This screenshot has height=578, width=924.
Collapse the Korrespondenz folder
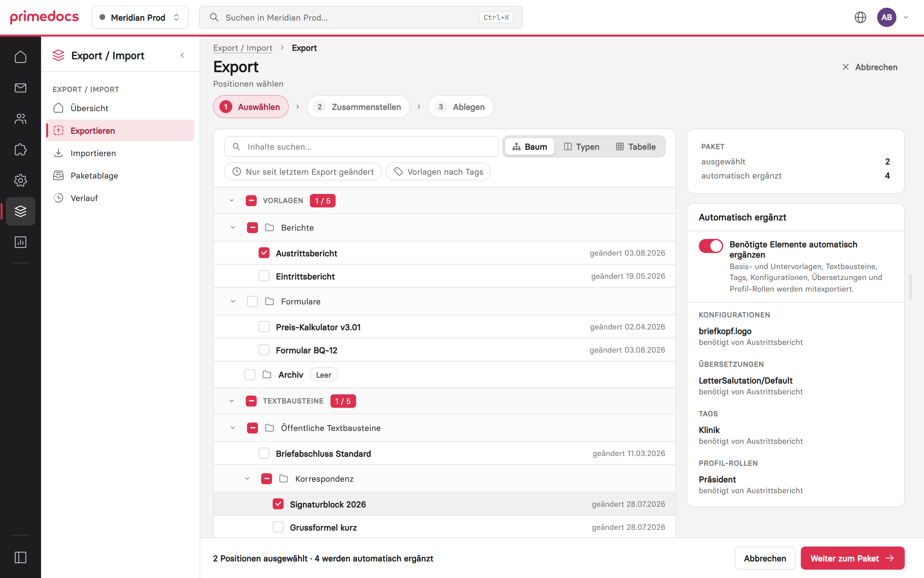[247, 478]
